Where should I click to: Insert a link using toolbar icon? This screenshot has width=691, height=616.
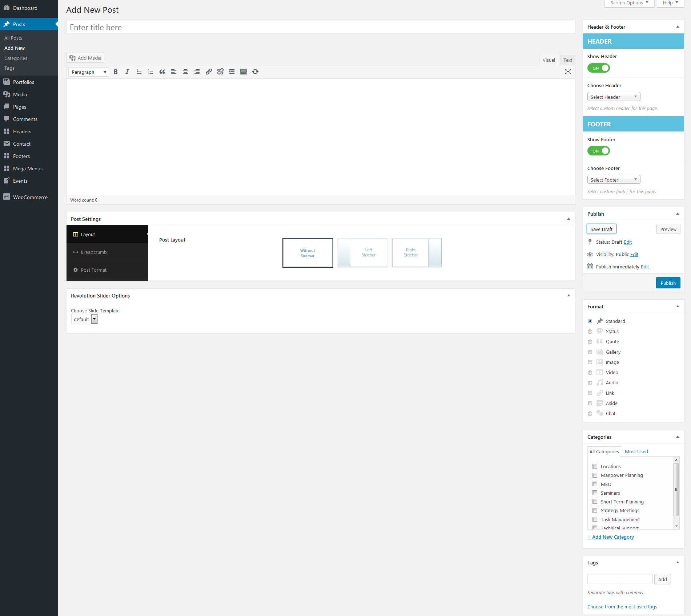coord(208,72)
